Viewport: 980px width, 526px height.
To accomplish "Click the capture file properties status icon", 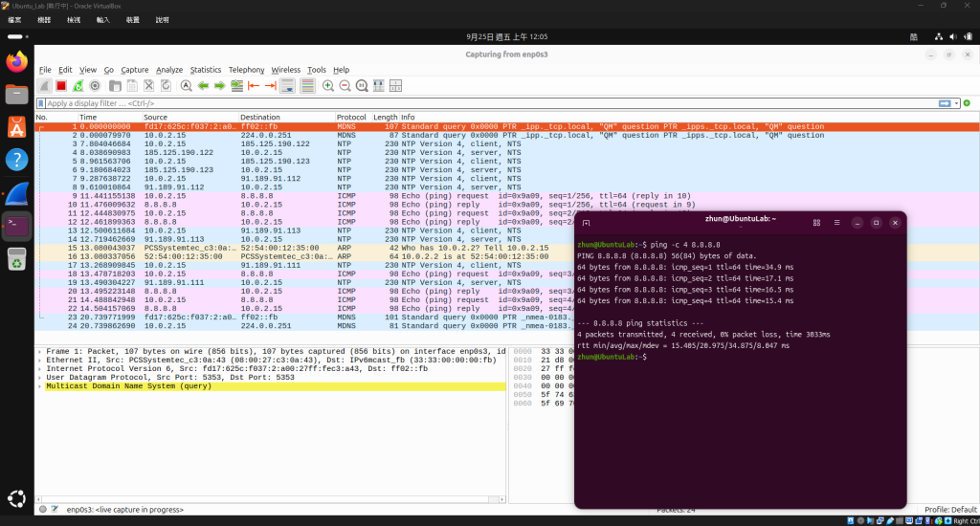I will click(x=55, y=510).
